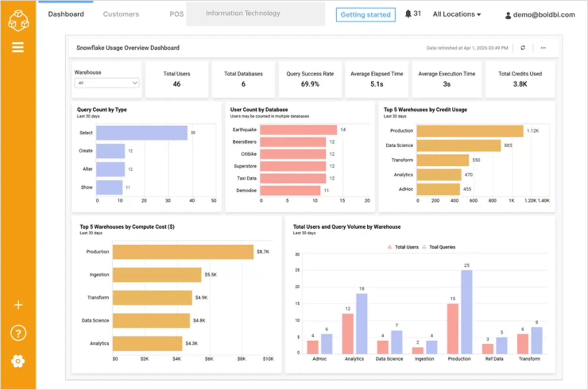Click Production's blue Toal Queries column labelled 25

pos(466,312)
